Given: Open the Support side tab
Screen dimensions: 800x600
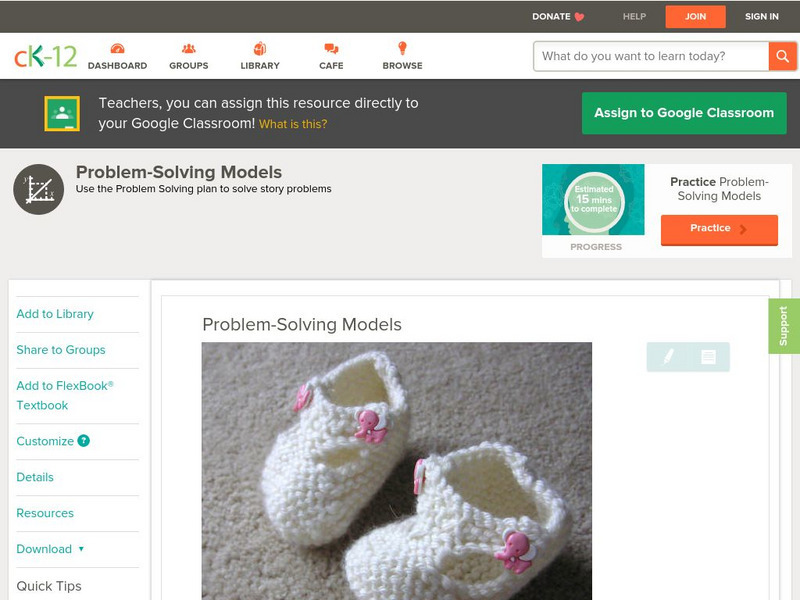Looking at the screenshot, I should 784,326.
